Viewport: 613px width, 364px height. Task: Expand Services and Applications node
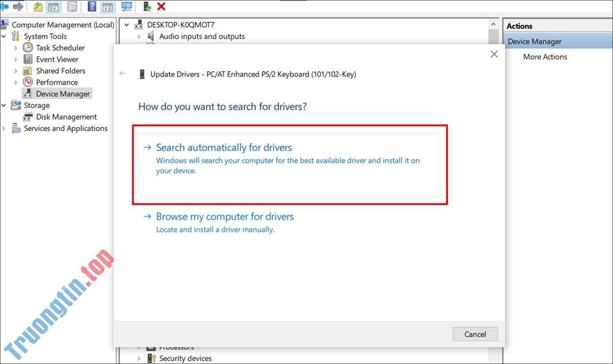click(4, 128)
